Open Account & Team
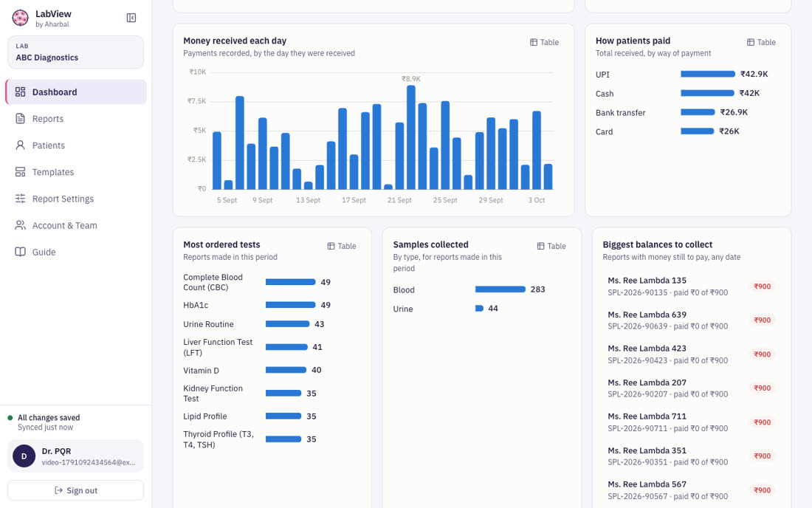This screenshot has height=508, width=812. pos(76,225)
